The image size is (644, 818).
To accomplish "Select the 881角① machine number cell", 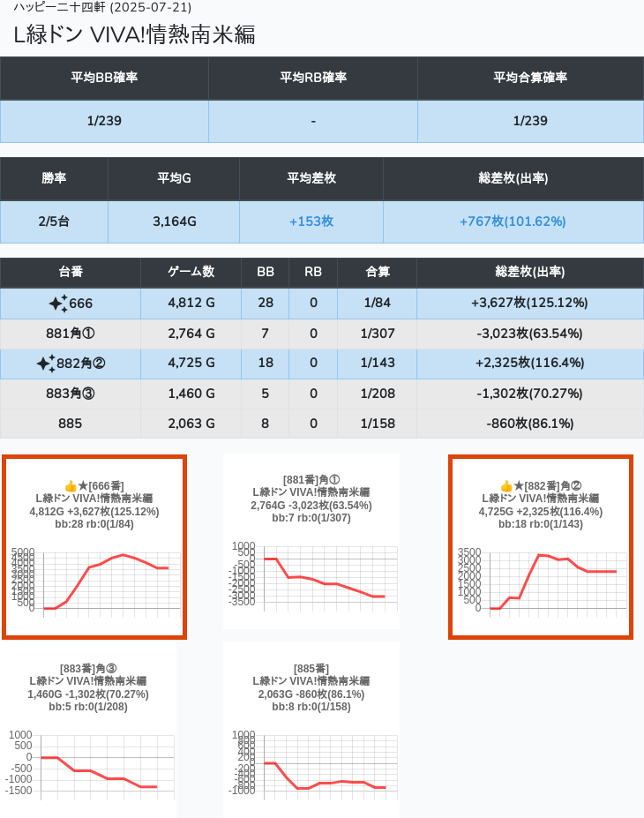I will pyautogui.click(x=71, y=334).
